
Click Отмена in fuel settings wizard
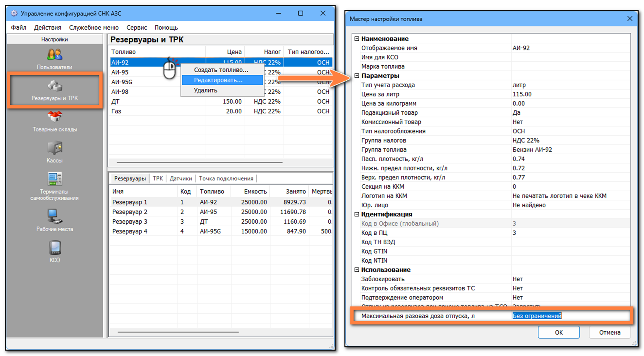coord(610,332)
